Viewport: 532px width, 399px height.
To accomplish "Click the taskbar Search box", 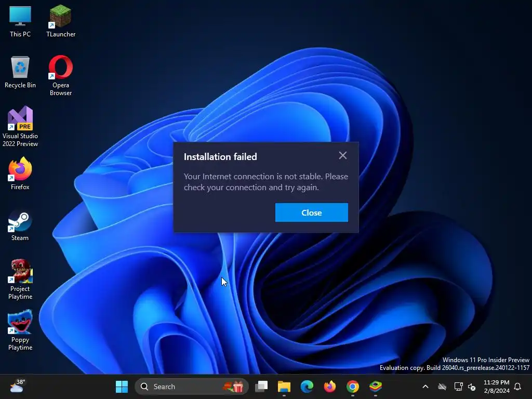I will point(192,387).
